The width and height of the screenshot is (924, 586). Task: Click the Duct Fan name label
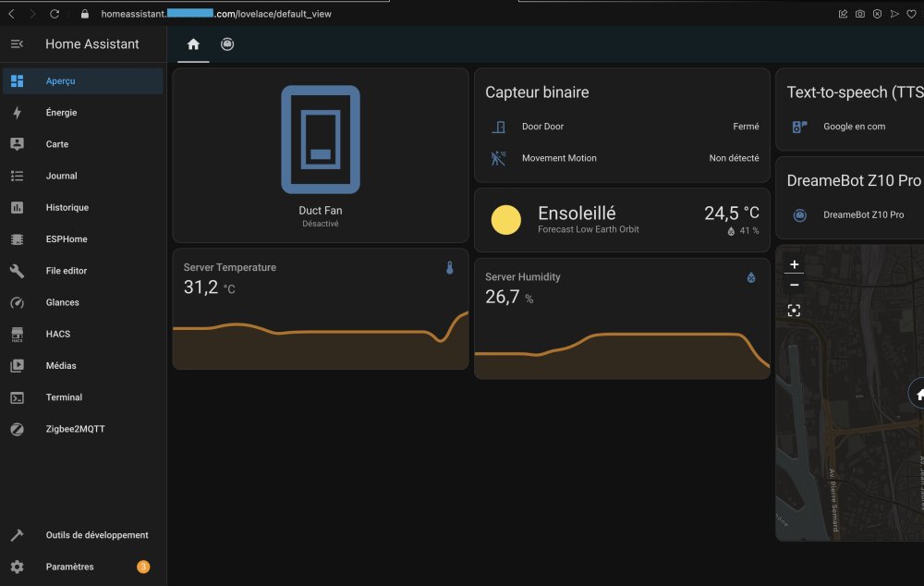click(x=321, y=211)
